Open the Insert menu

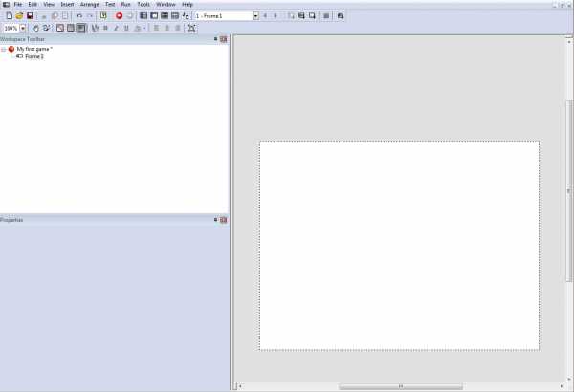click(67, 5)
